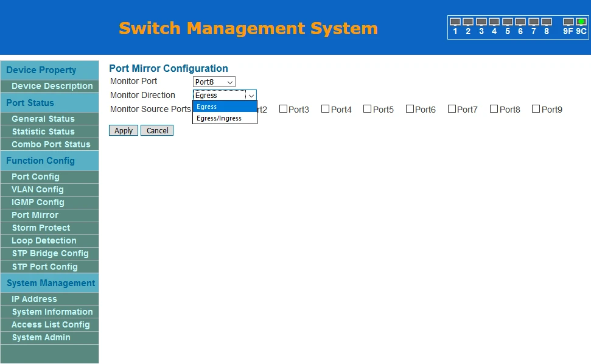Image resolution: width=591 pixels, height=364 pixels.
Task: Click port 1 icon in the switch panel
Action: (455, 22)
